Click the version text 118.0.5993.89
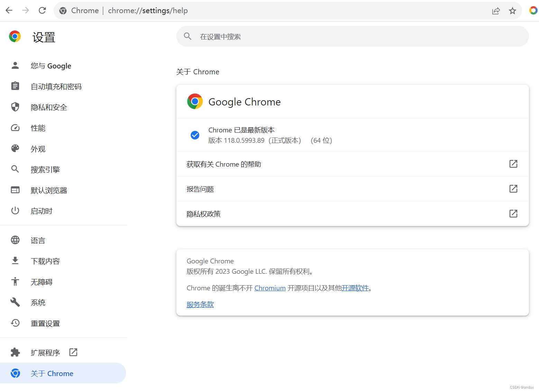The image size is (539, 392). pyautogui.click(x=244, y=140)
